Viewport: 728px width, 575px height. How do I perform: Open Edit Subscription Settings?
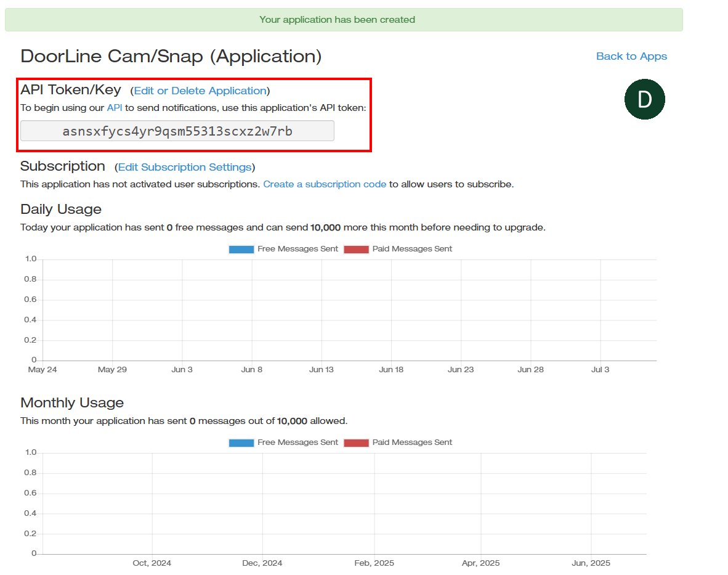pyautogui.click(x=185, y=167)
